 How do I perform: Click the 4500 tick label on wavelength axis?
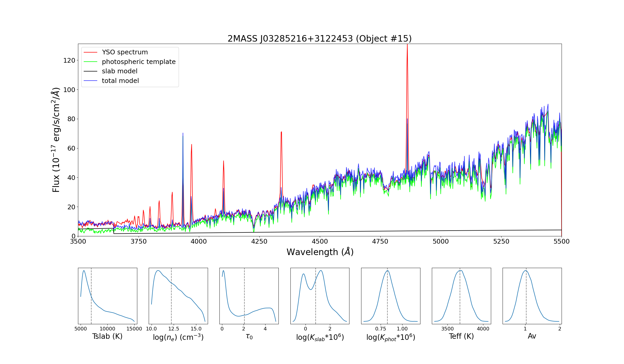pyautogui.click(x=320, y=242)
